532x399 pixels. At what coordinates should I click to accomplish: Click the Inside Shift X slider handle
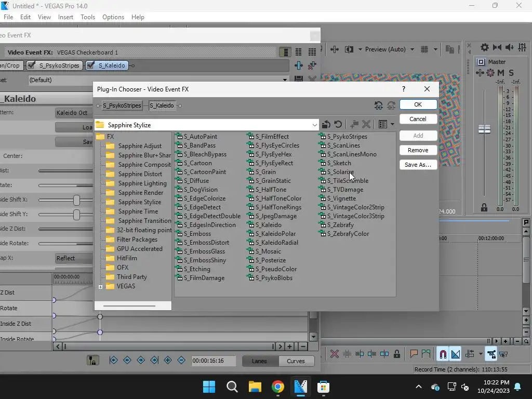[x=77, y=200]
